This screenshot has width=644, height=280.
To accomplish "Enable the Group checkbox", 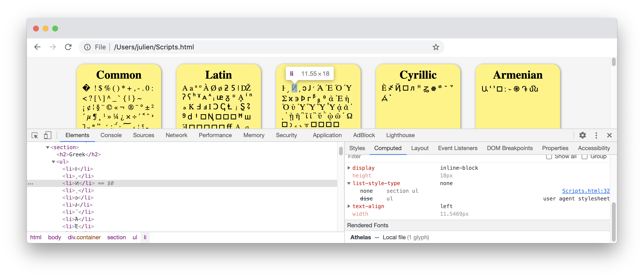I will (584, 157).
